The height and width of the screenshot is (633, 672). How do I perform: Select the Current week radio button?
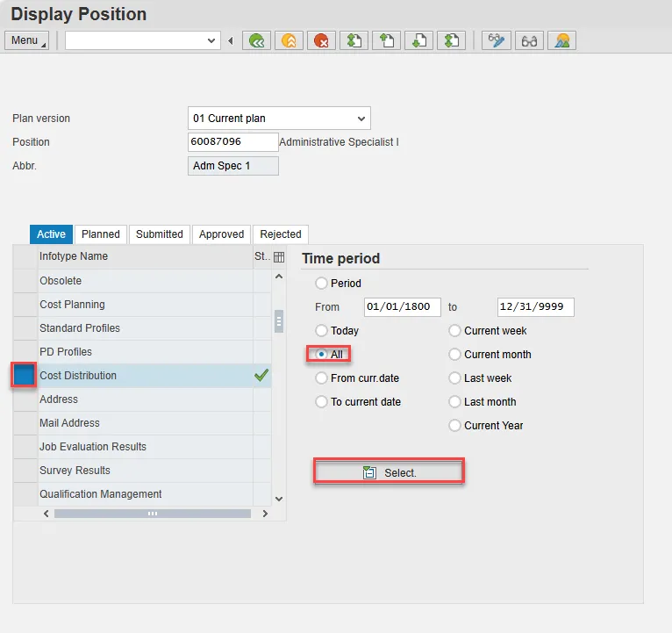[454, 331]
